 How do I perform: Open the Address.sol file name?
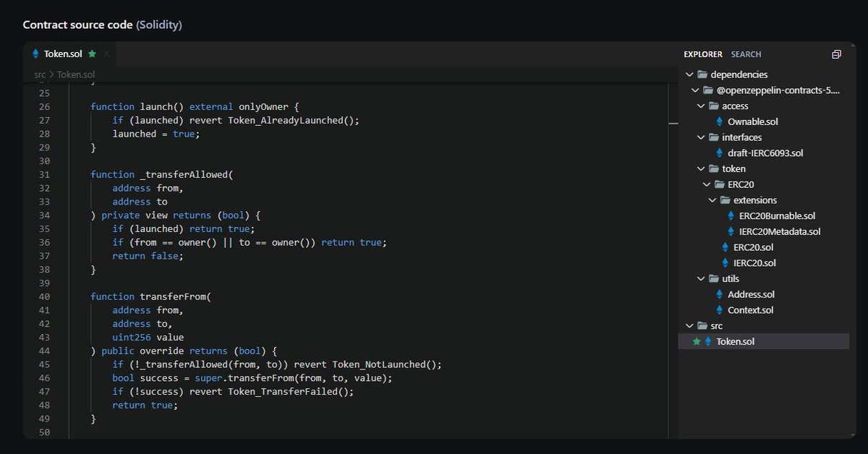[x=751, y=294]
